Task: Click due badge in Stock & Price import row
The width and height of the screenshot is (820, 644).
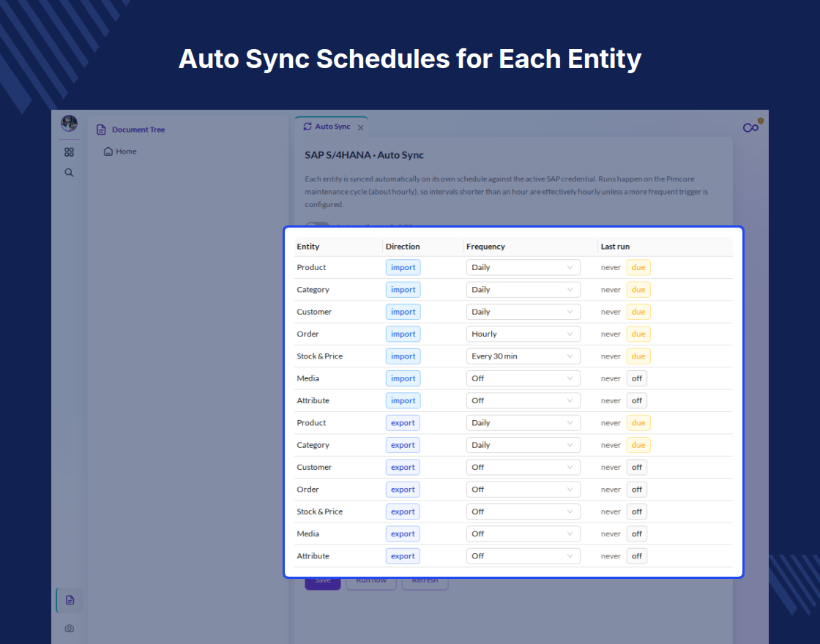Action: (x=638, y=356)
